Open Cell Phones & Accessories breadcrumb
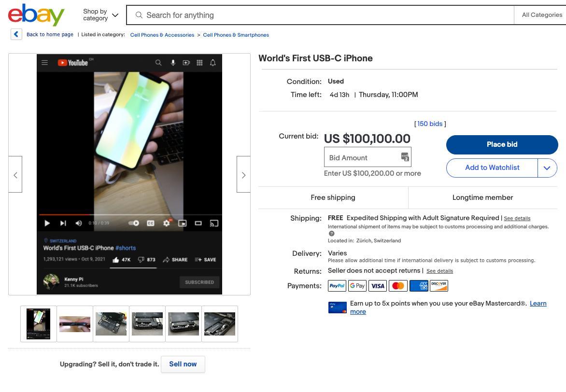 pos(162,35)
